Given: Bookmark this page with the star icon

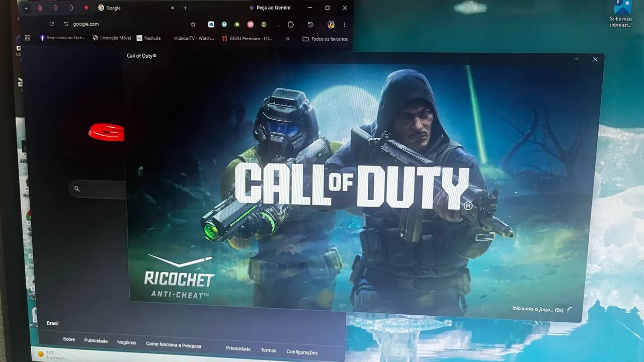Looking at the screenshot, I should point(193,24).
